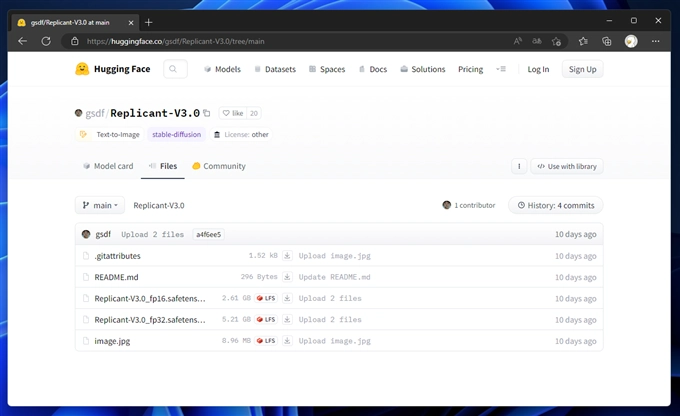This screenshot has height=416, width=680.
Task: Open the README.md file
Action: point(116,277)
